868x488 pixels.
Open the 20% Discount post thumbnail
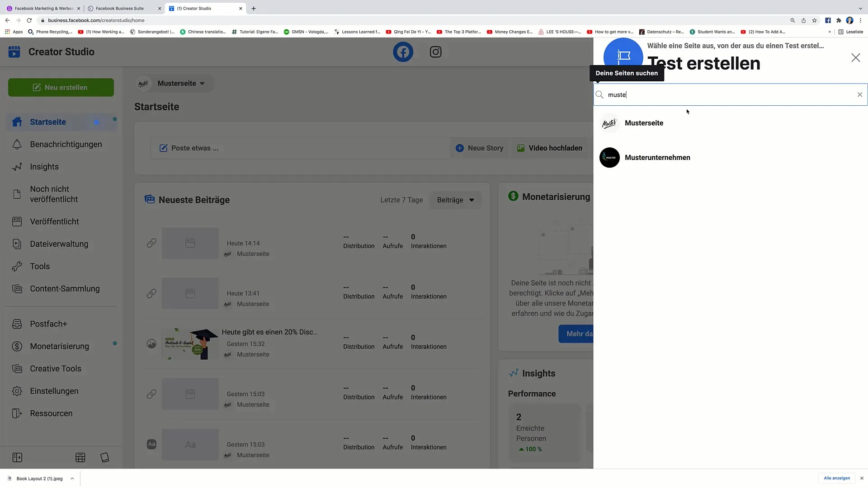click(x=190, y=344)
